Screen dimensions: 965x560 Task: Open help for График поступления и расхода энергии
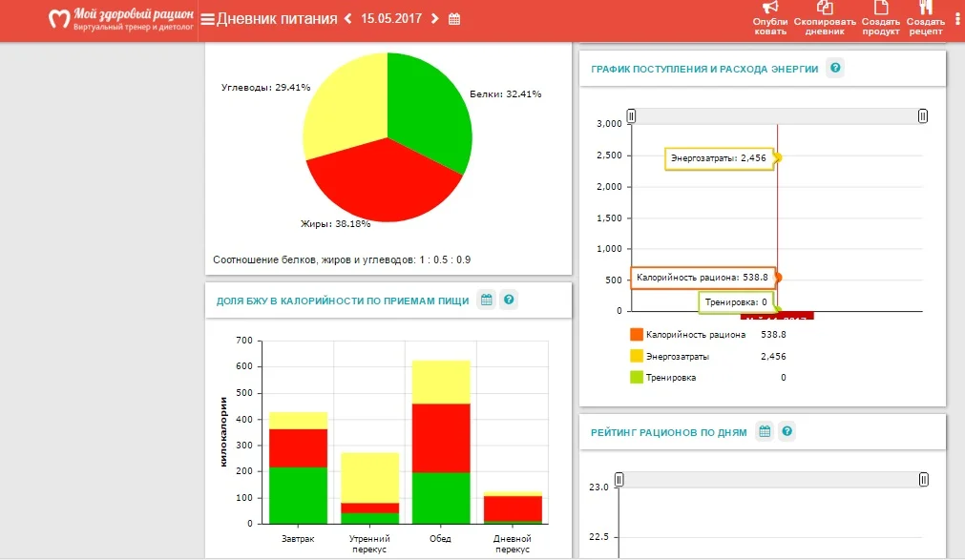tap(835, 68)
